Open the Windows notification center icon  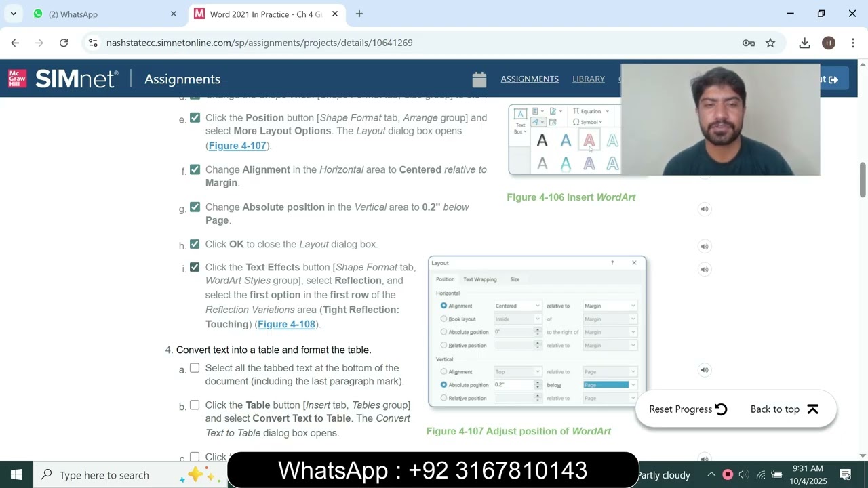[846, 474]
